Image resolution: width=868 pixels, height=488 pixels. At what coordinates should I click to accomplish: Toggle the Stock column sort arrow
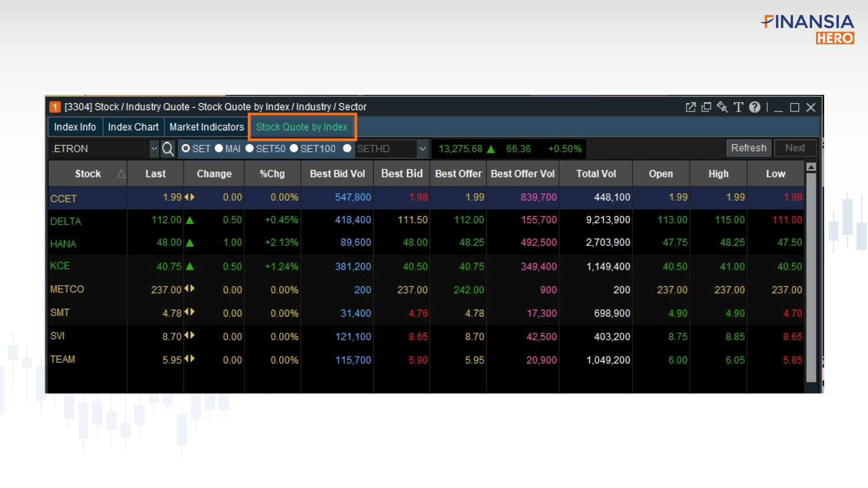[121, 174]
